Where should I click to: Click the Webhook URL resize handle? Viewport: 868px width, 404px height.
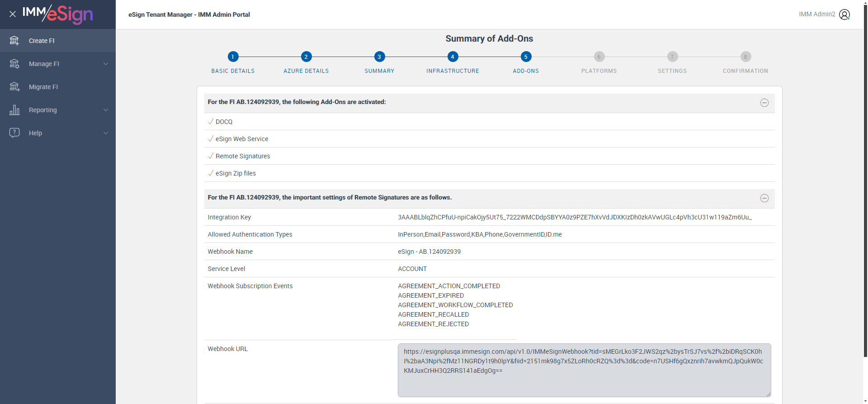(x=768, y=394)
